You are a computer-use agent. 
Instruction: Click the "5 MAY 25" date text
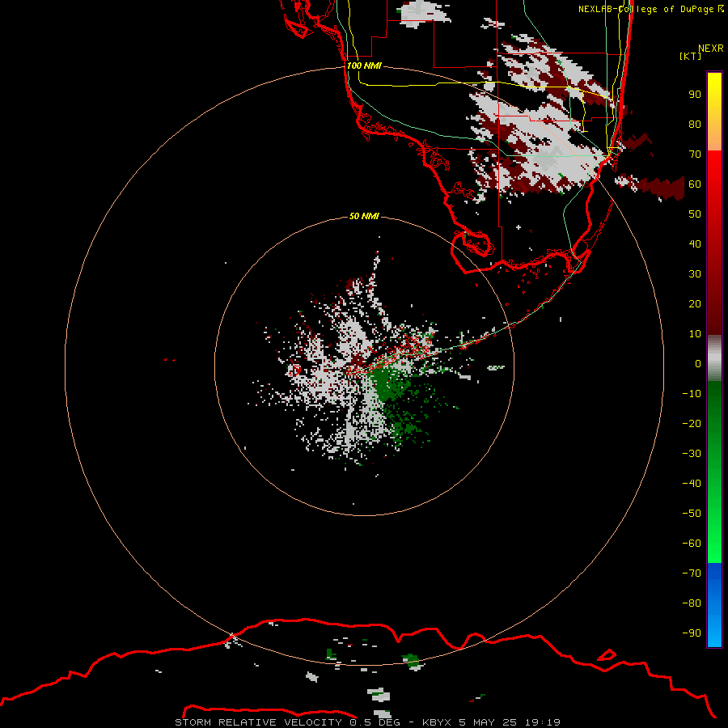click(x=489, y=722)
